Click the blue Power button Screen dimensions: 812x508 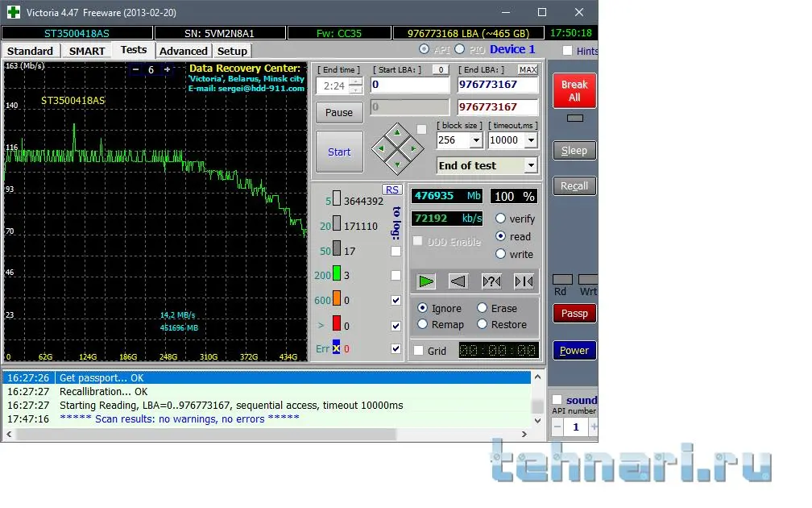(x=574, y=351)
